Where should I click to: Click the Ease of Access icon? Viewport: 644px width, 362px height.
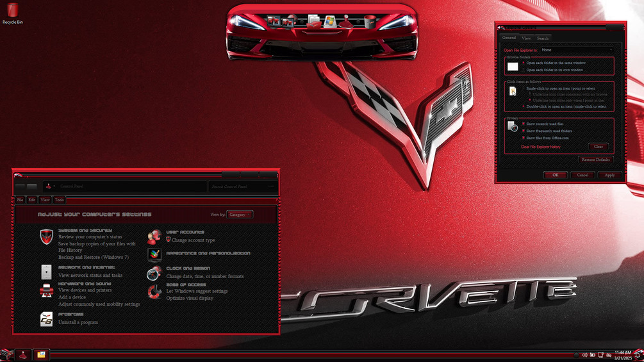pos(154,292)
